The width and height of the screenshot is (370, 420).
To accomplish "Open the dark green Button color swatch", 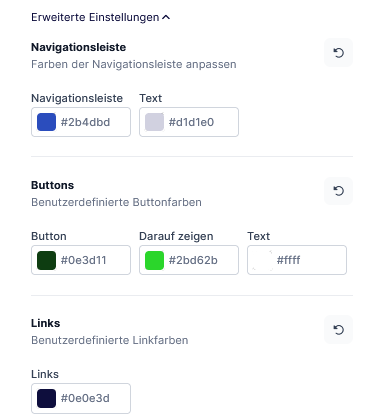I will click(46, 260).
